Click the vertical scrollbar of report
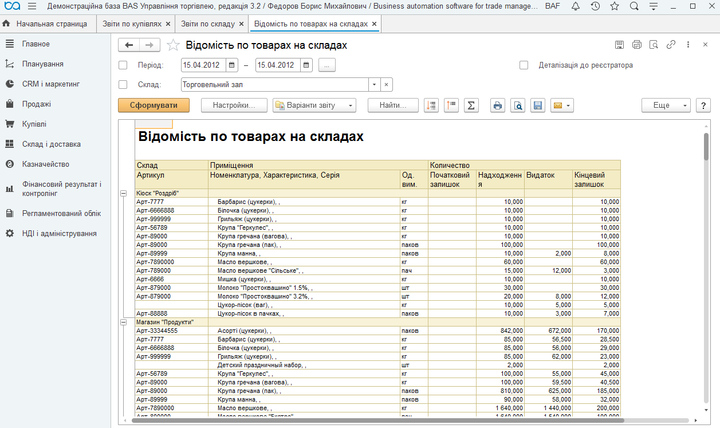The width and height of the screenshot is (720, 428). tap(706, 147)
